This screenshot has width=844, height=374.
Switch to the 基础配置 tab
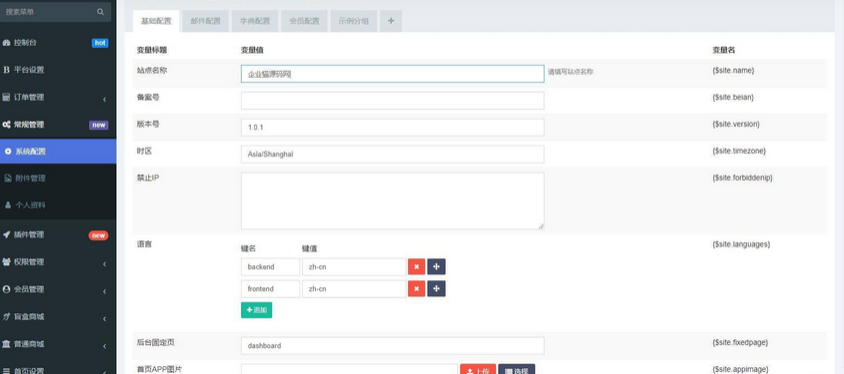coord(156,22)
